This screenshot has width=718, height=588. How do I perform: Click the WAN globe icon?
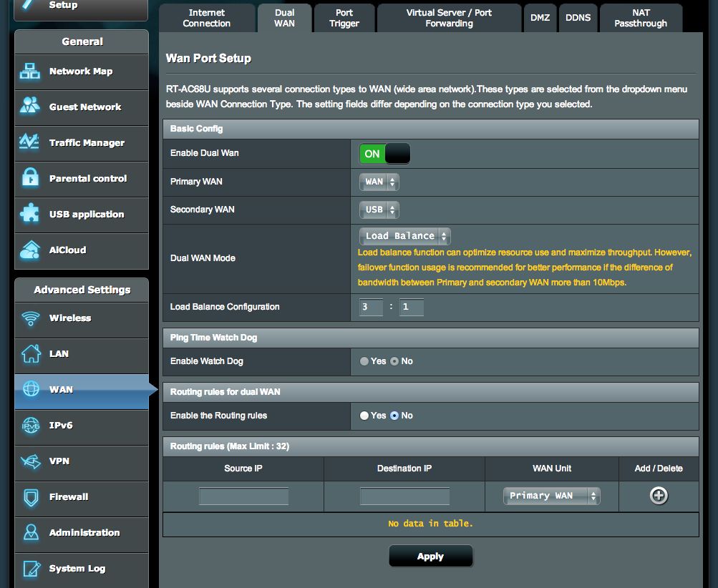(31, 389)
